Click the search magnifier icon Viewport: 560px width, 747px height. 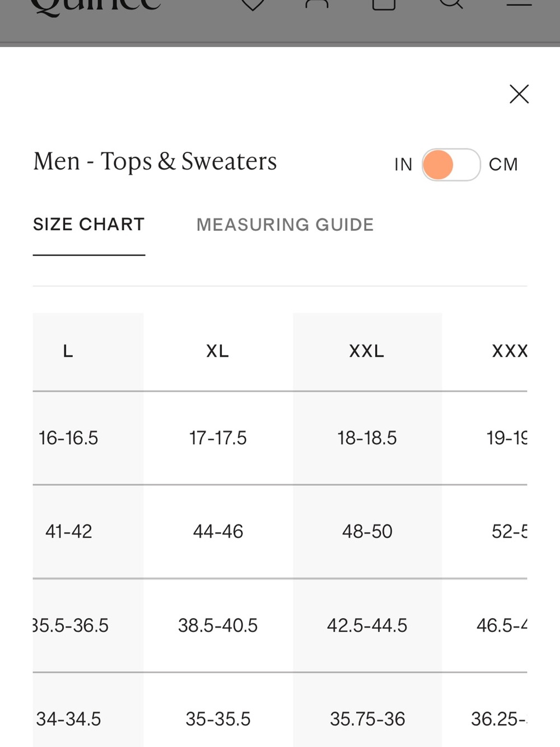451,4
